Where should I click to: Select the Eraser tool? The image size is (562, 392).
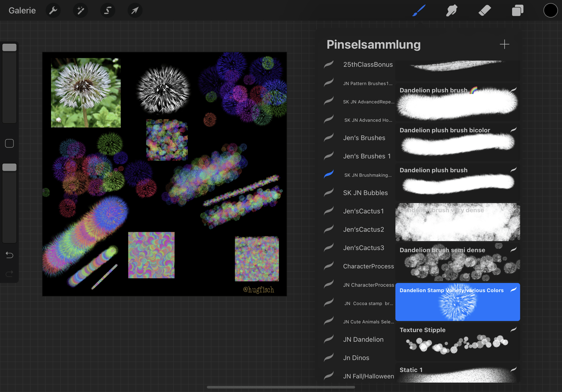pyautogui.click(x=485, y=10)
